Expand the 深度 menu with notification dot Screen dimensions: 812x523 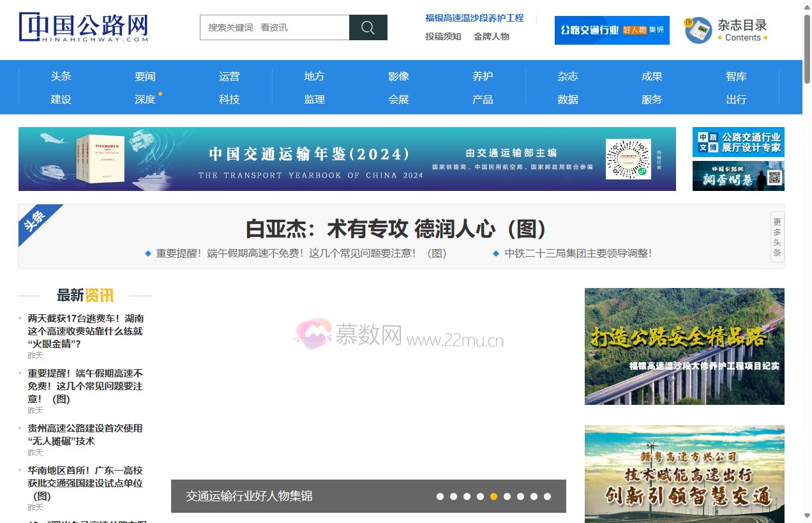(145, 99)
